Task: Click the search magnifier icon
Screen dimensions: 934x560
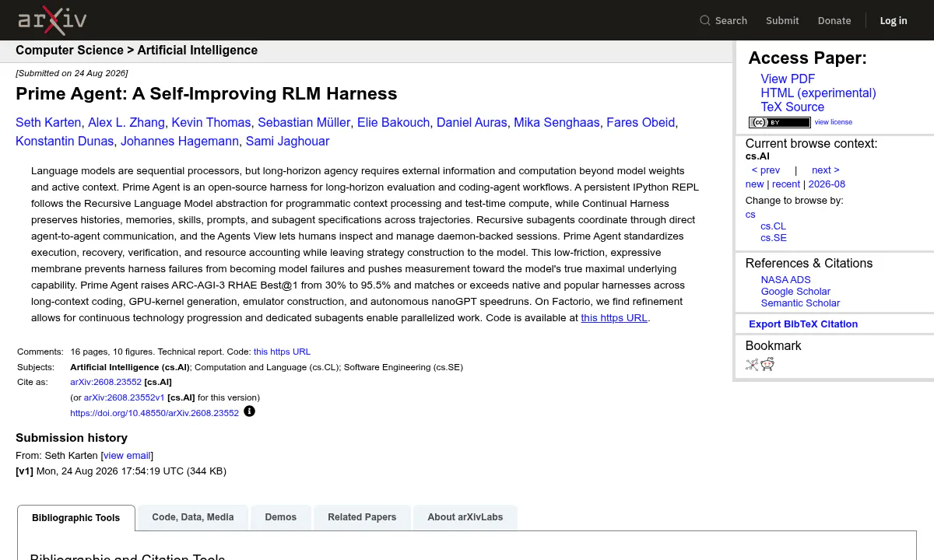Action: click(x=705, y=20)
